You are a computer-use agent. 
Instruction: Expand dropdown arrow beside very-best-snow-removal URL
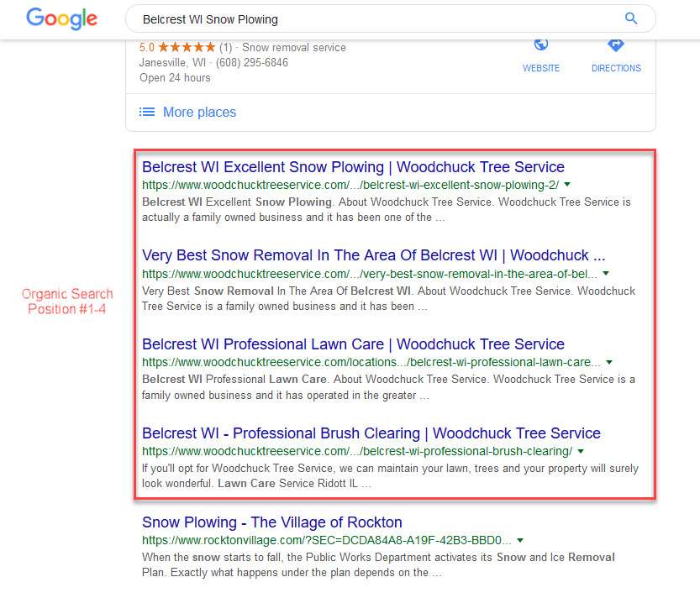(x=606, y=273)
